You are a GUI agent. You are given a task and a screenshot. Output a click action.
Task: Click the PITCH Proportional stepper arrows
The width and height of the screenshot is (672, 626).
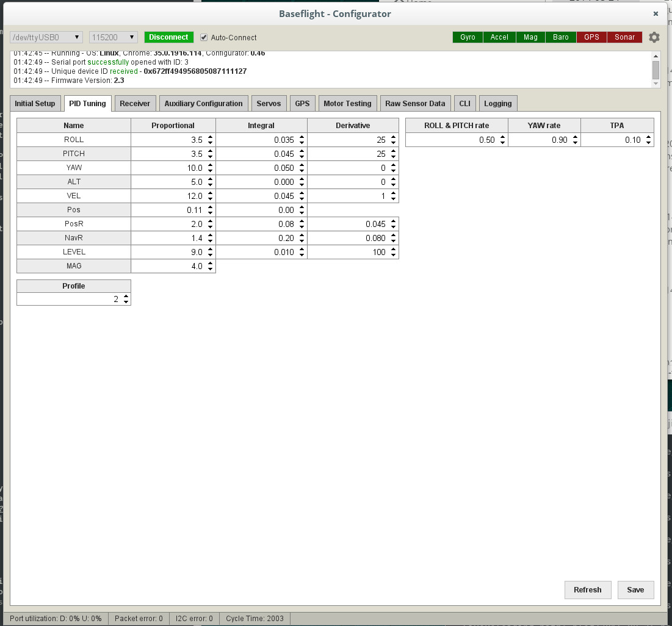click(210, 154)
